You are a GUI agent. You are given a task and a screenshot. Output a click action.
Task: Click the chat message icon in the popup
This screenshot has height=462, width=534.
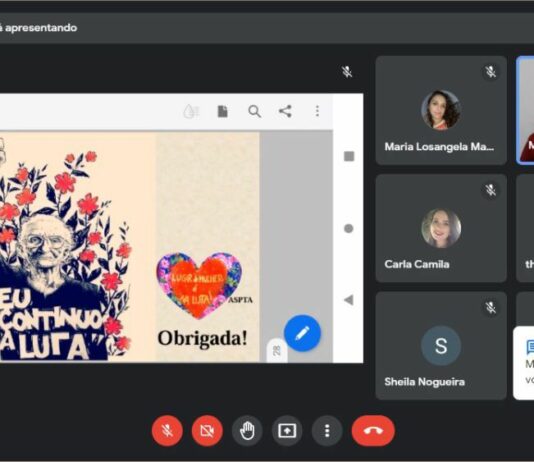tap(531, 347)
